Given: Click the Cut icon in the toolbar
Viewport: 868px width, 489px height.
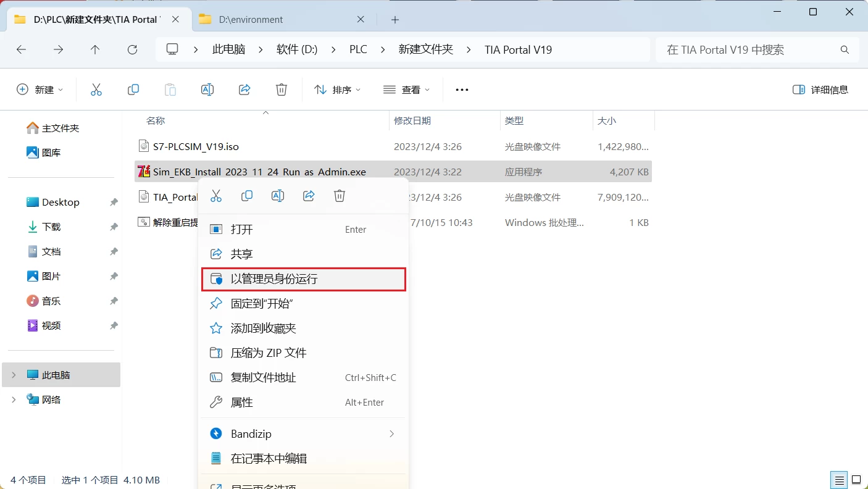Looking at the screenshot, I should coord(96,90).
